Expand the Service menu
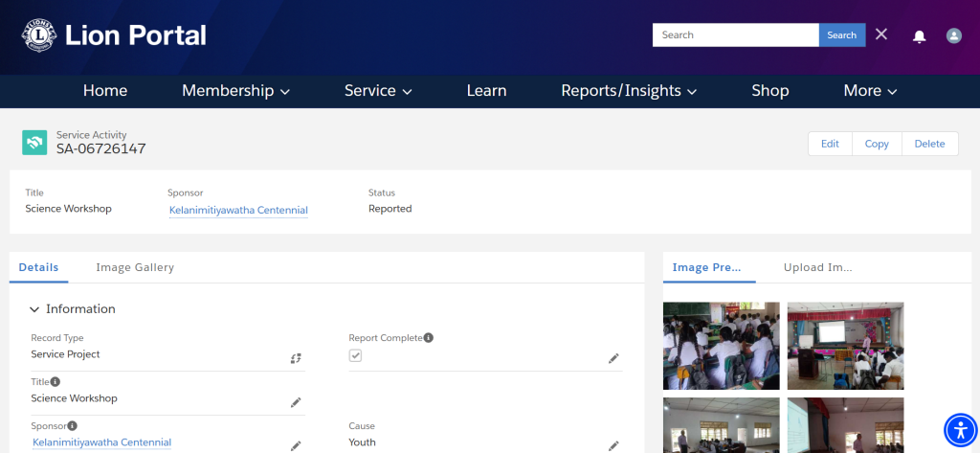This screenshot has height=453, width=980. point(378,91)
